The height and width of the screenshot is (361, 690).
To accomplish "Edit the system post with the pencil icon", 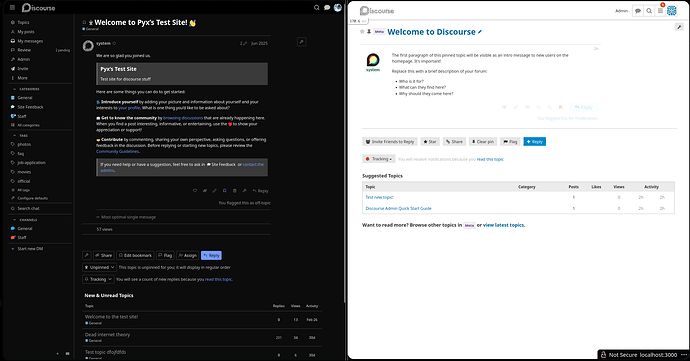I will (x=215, y=191).
